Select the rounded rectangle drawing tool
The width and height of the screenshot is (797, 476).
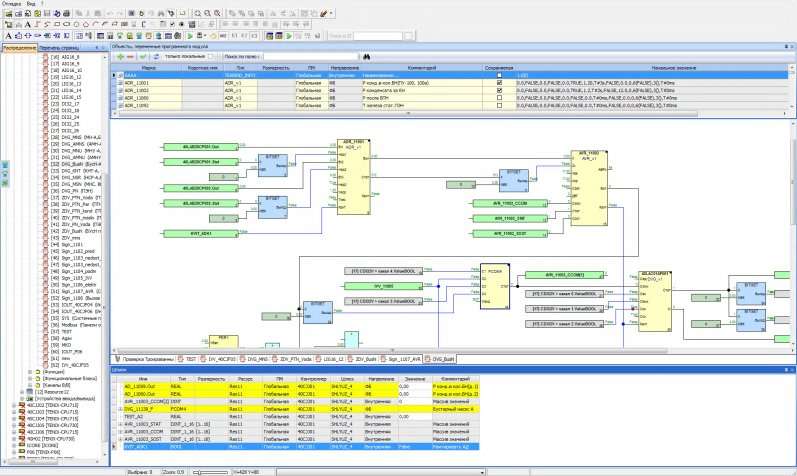[67, 24]
